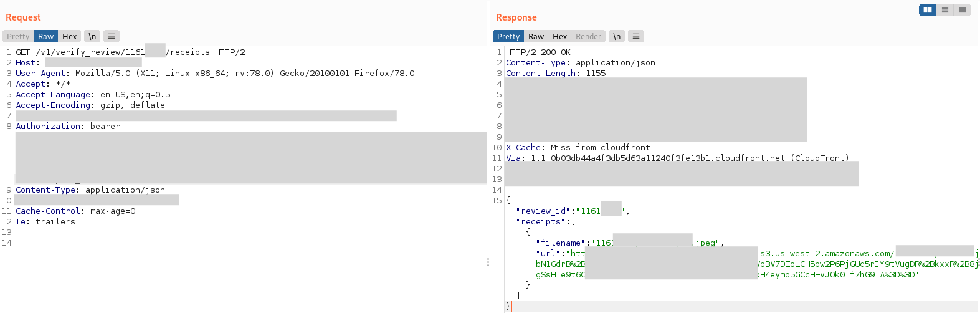The height and width of the screenshot is (313, 980).
Task: Open the Render tab in Response
Action: click(588, 37)
